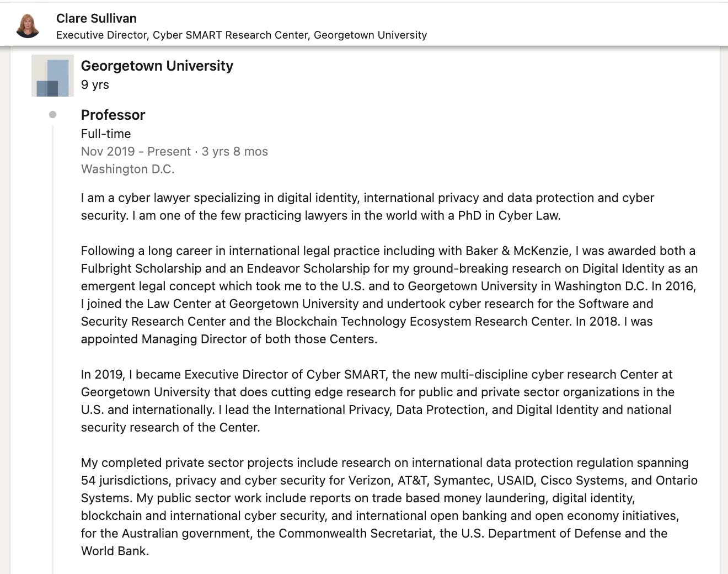728x574 pixels.
Task: Click the Full-time employment type label
Action: [106, 134]
